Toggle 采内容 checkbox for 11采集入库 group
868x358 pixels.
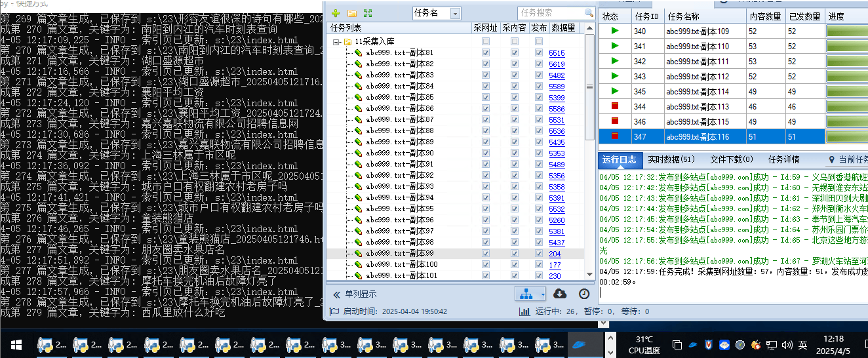coord(514,41)
